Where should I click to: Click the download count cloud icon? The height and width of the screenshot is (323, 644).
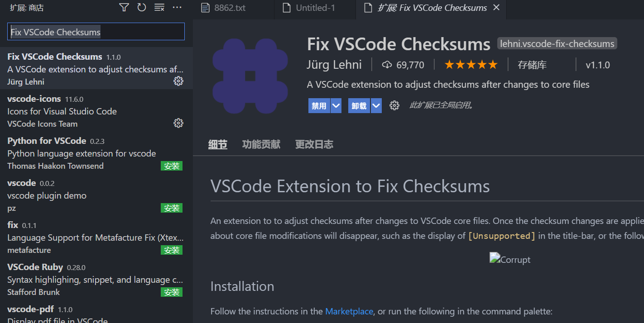click(x=386, y=64)
